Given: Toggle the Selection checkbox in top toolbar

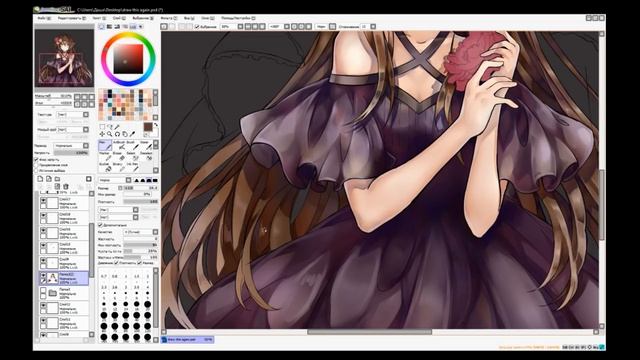Looking at the screenshot, I should [197, 27].
